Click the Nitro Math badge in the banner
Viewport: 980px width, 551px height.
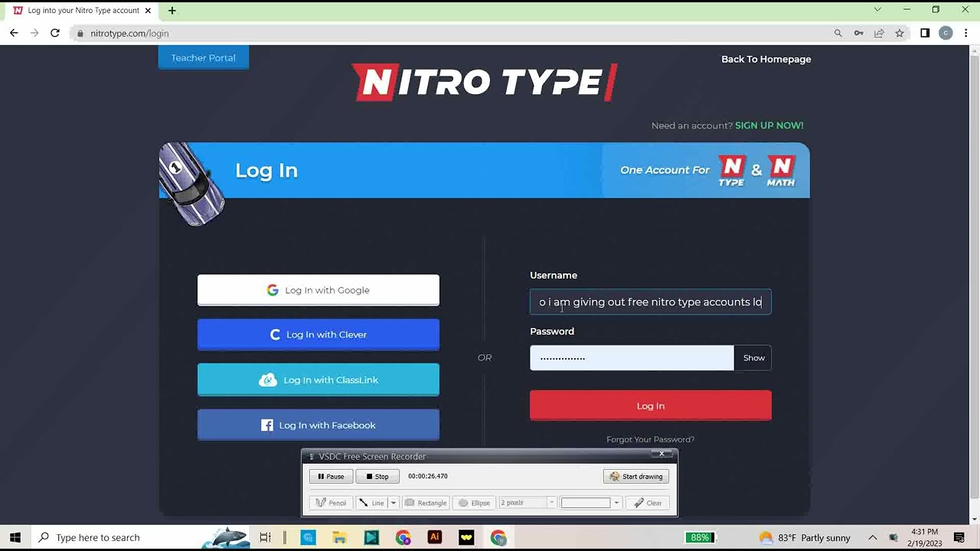(781, 171)
